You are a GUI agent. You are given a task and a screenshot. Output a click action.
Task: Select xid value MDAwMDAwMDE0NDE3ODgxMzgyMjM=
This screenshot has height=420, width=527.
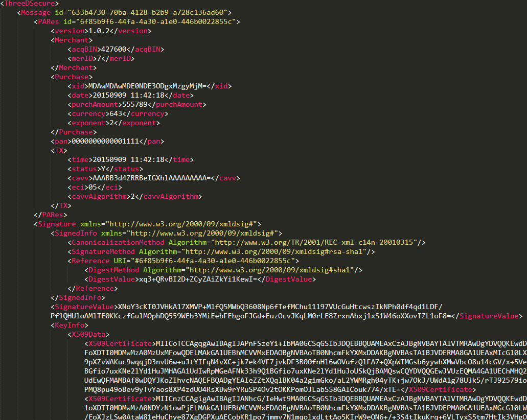(x=148, y=86)
